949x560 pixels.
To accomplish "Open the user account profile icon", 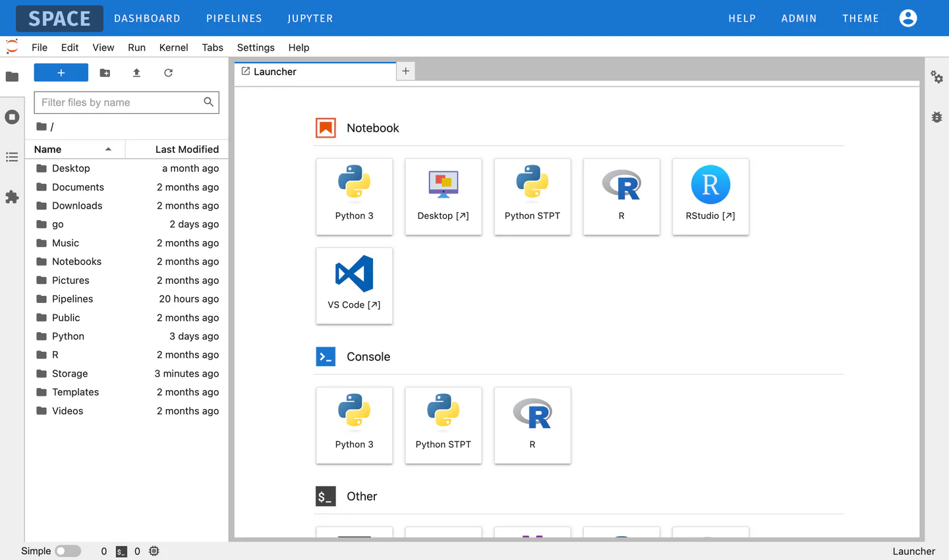I will [x=908, y=18].
